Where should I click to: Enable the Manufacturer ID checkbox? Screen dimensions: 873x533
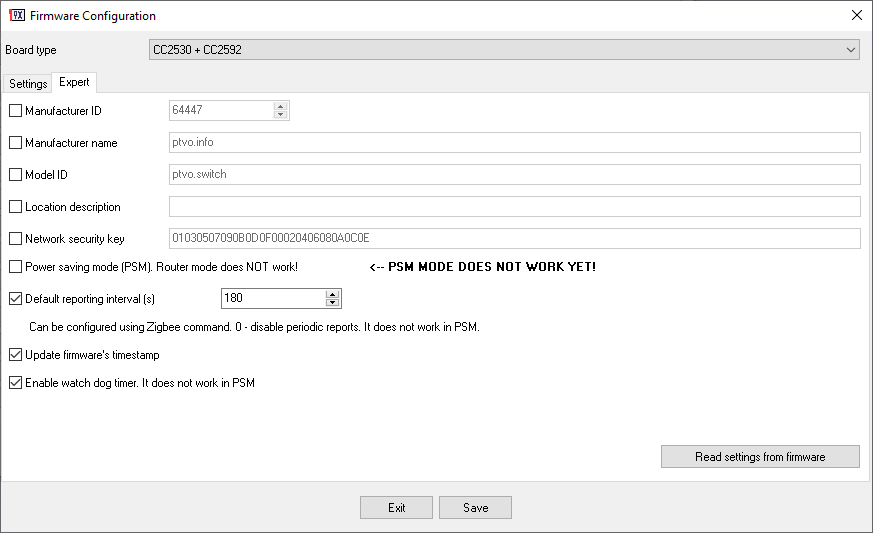tap(16, 111)
